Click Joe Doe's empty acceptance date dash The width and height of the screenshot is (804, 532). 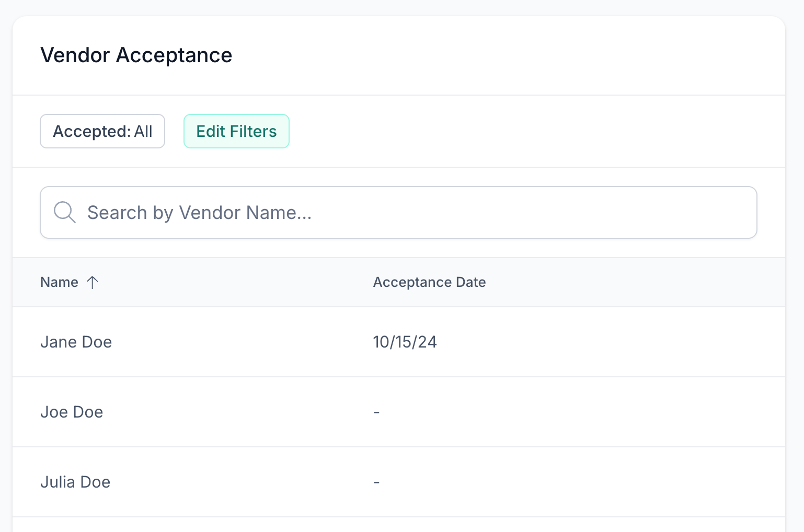tap(376, 412)
